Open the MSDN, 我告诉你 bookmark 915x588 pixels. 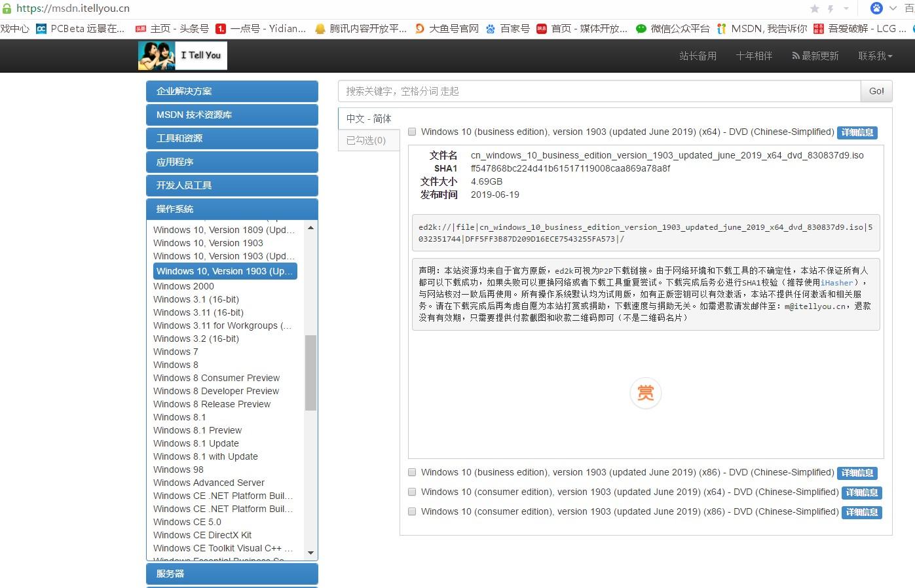762,29
